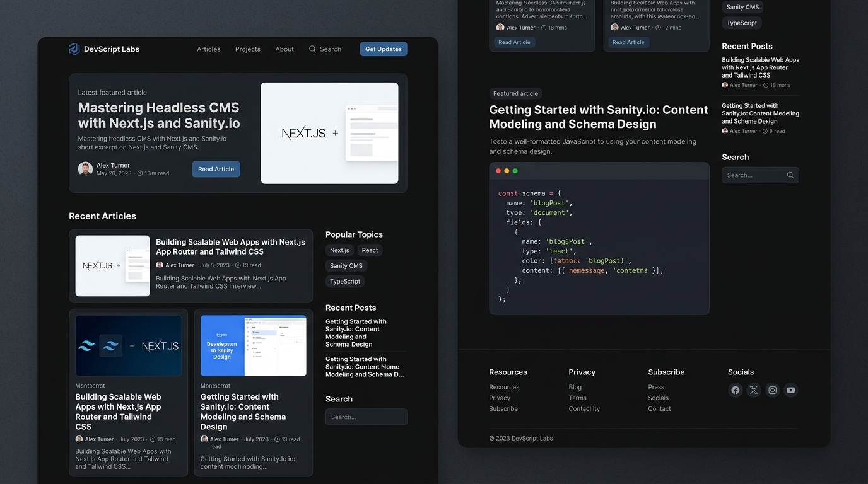Open the About nav item
The width and height of the screenshot is (868, 484).
[x=284, y=49]
